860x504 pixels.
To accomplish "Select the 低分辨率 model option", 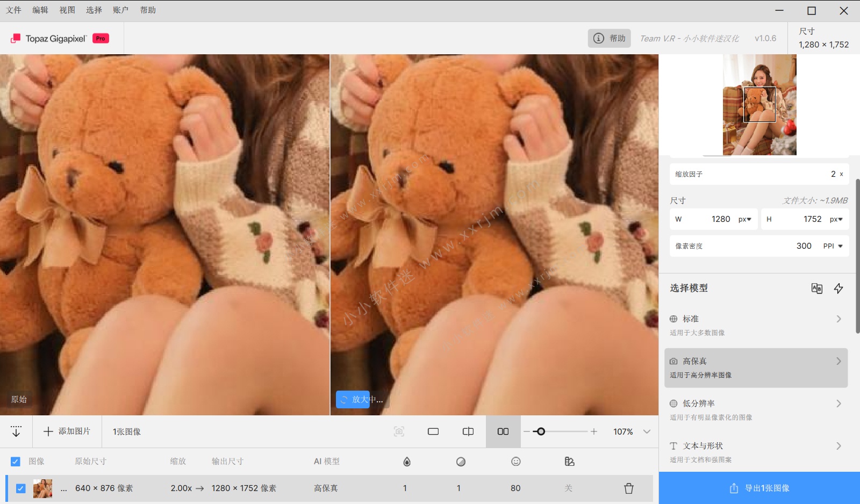I will [x=699, y=403].
